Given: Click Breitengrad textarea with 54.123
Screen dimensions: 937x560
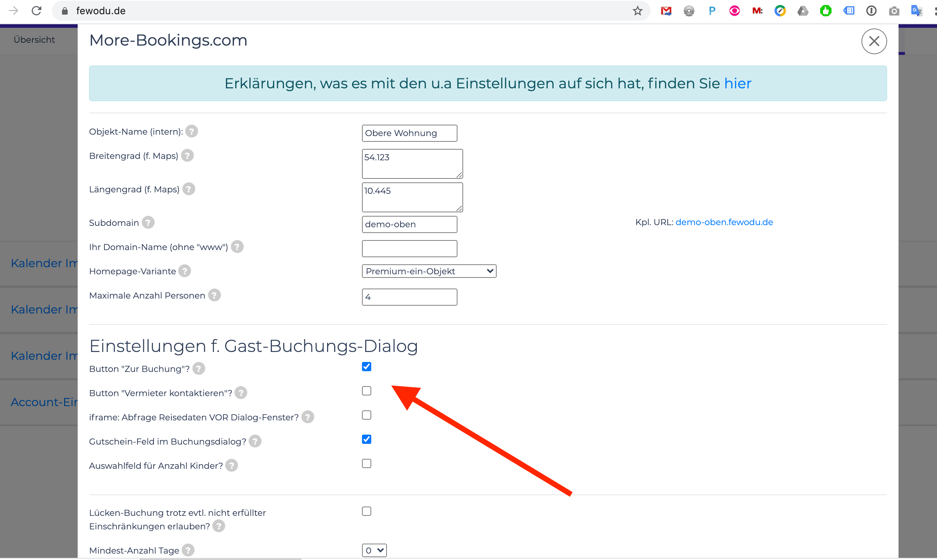Looking at the screenshot, I should pos(412,164).
